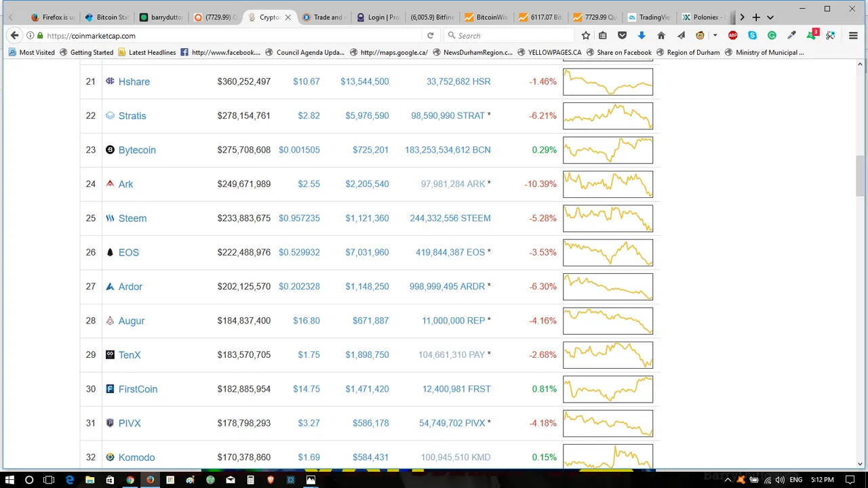Click the Adblock Plus toolbar icon
The height and width of the screenshot is (488, 868).
(x=733, y=35)
